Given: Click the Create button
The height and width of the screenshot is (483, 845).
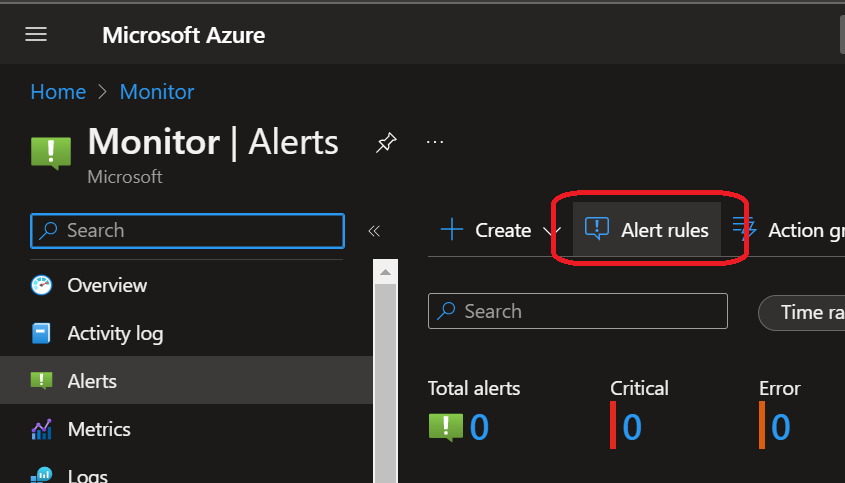Looking at the screenshot, I should (487, 230).
